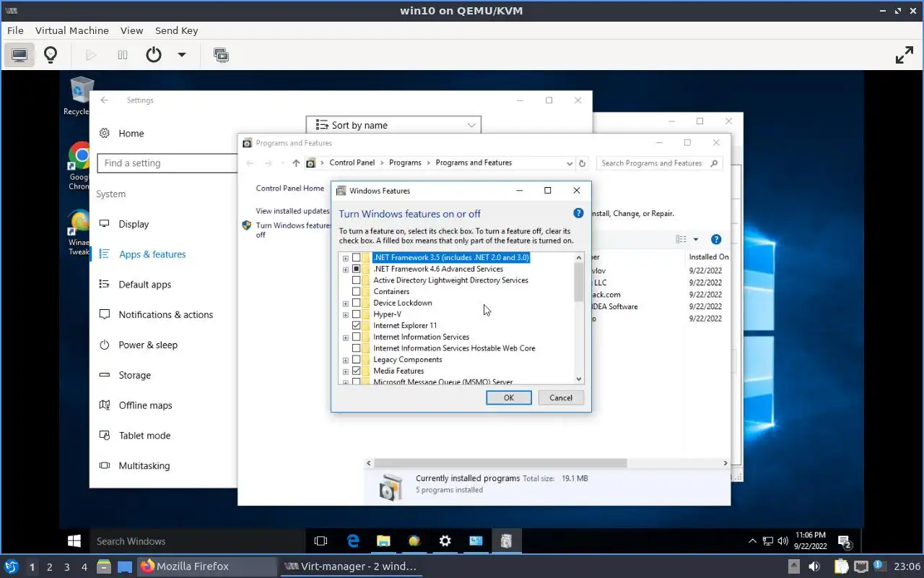Click the Find a setting search box
Viewport: 924px width, 578px height.
[x=167, y=163]
